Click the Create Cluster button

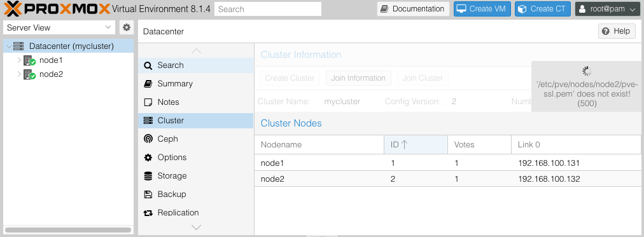[x=290, y=78]
